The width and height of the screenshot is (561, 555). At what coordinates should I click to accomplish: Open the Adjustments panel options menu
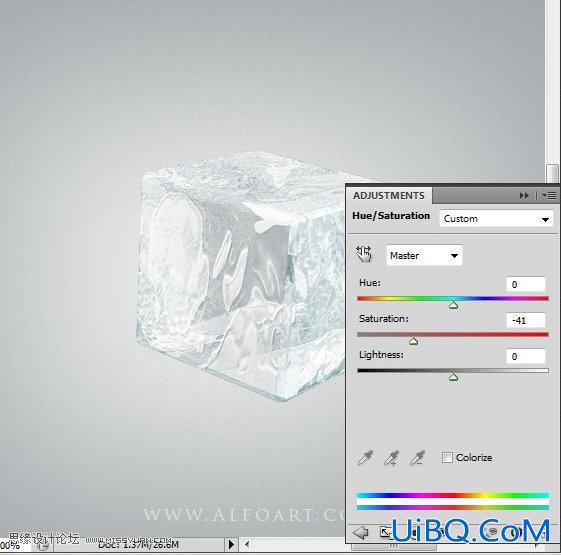(x=549, y=195)
